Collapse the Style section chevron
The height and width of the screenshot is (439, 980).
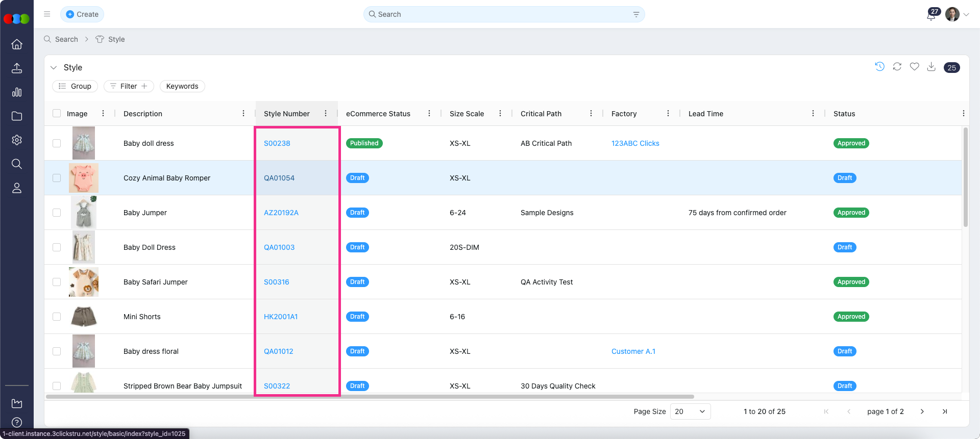tap(54, 67)
